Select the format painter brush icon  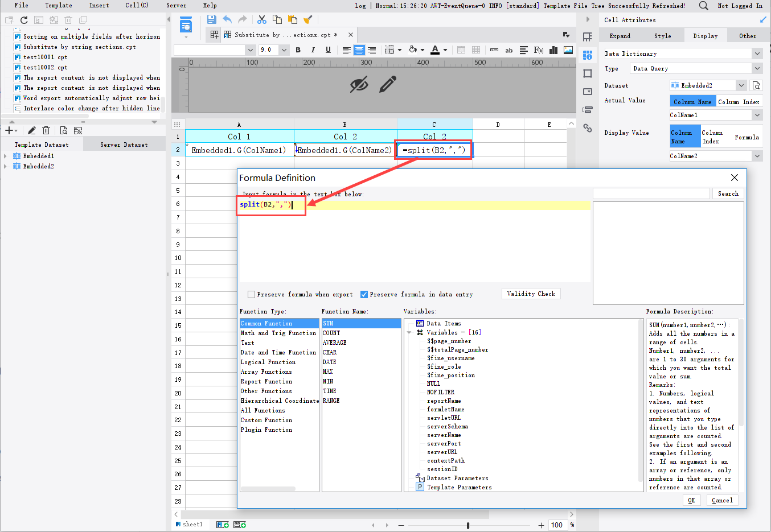(x=308, y=19)
